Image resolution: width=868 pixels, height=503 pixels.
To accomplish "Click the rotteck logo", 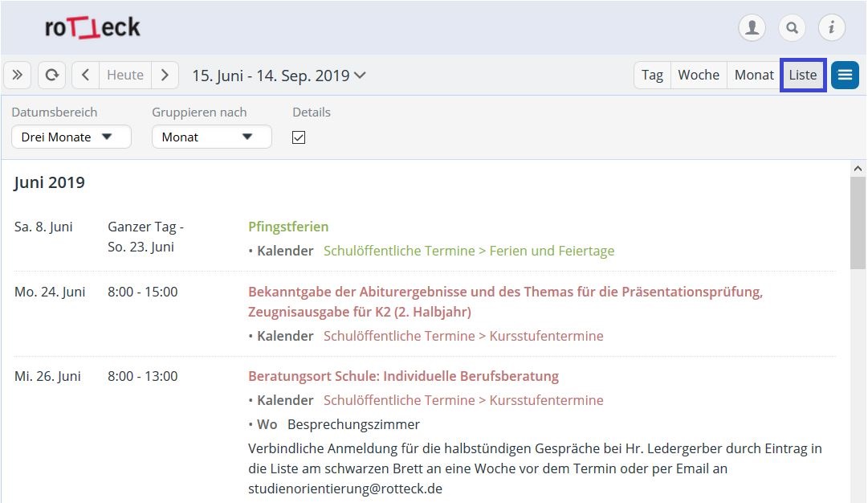I will coord(93,28).
